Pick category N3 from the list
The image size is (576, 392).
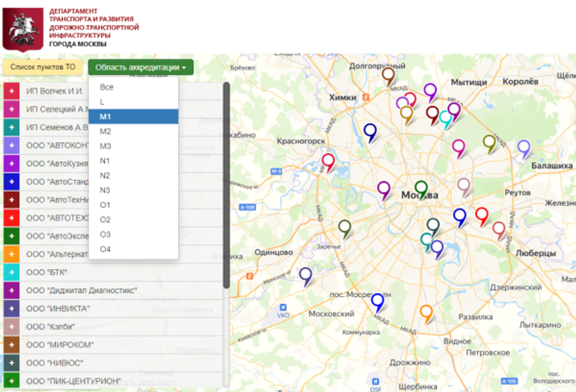134,190
